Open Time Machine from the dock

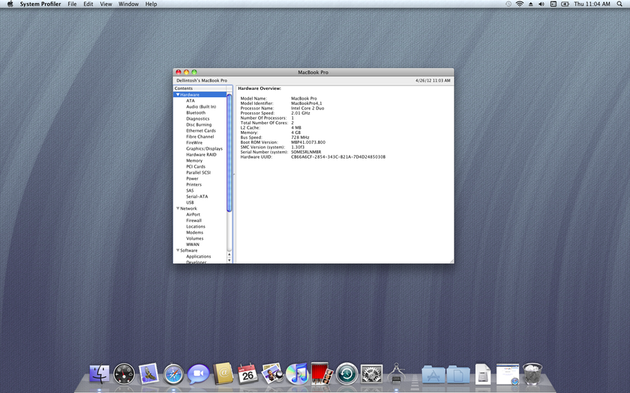pos(347,374)
